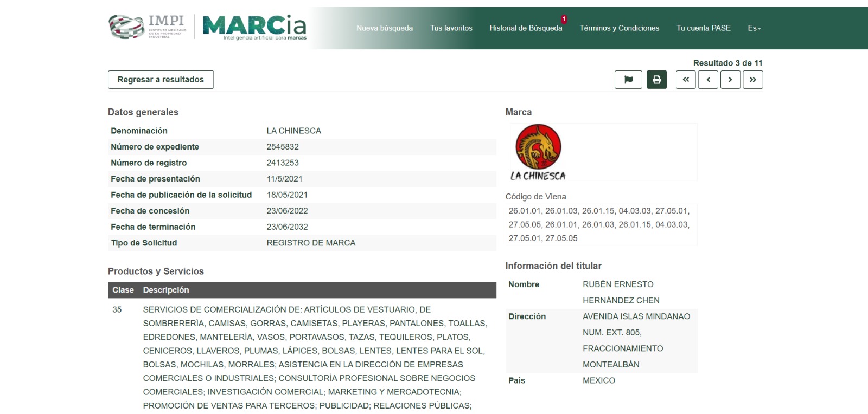Open Tus favoritos menu item
Image resolution: width=868 pixels, height=414 pixels.
(451, 28)
